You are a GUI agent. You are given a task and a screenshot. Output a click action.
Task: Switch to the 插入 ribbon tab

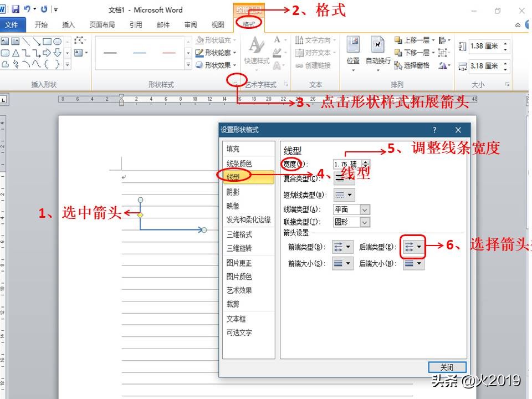pyautogui.click(x=68, y=24)
